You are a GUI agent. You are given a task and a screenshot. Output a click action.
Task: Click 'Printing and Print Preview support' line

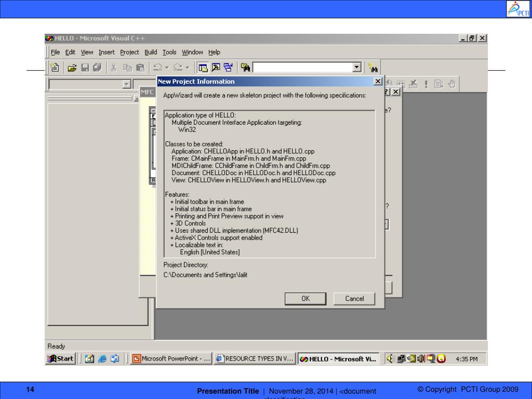[227, 216]
